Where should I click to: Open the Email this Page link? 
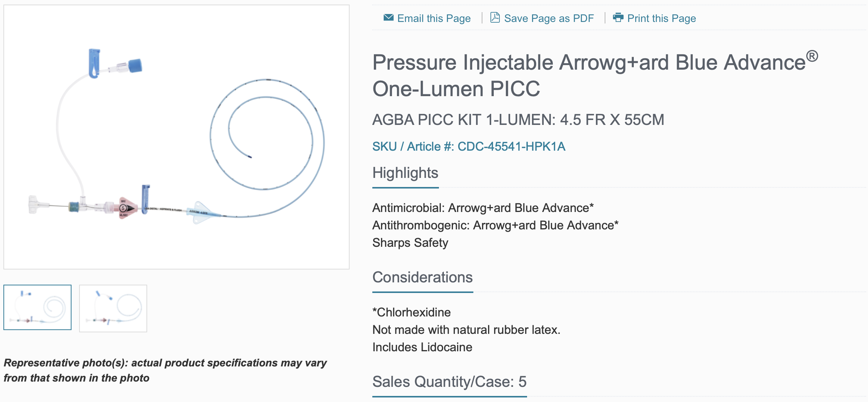(x=434, y=18)
